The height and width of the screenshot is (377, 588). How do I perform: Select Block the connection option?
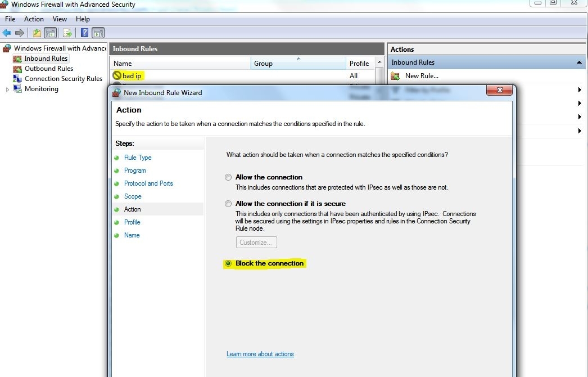(228, 263)
